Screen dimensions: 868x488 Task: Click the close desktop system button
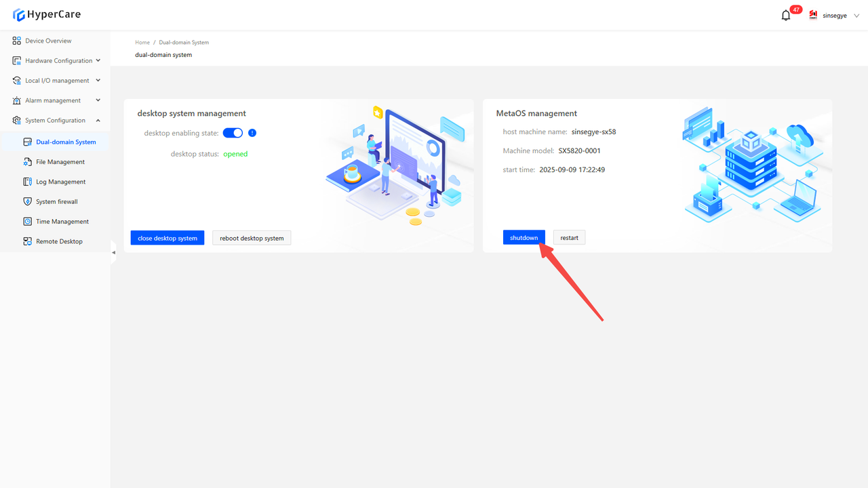(x=167, y=238)
